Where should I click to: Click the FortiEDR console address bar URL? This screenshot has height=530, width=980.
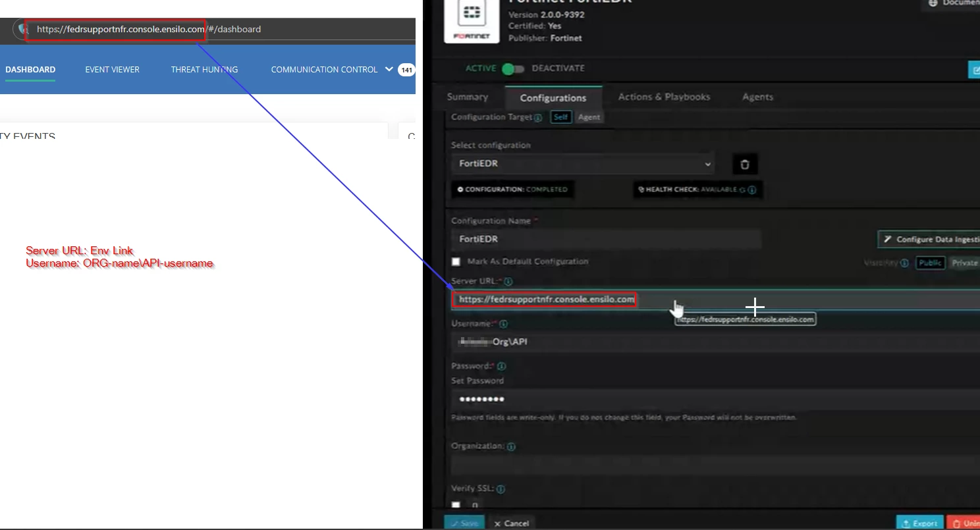click(x=149, y=30)
